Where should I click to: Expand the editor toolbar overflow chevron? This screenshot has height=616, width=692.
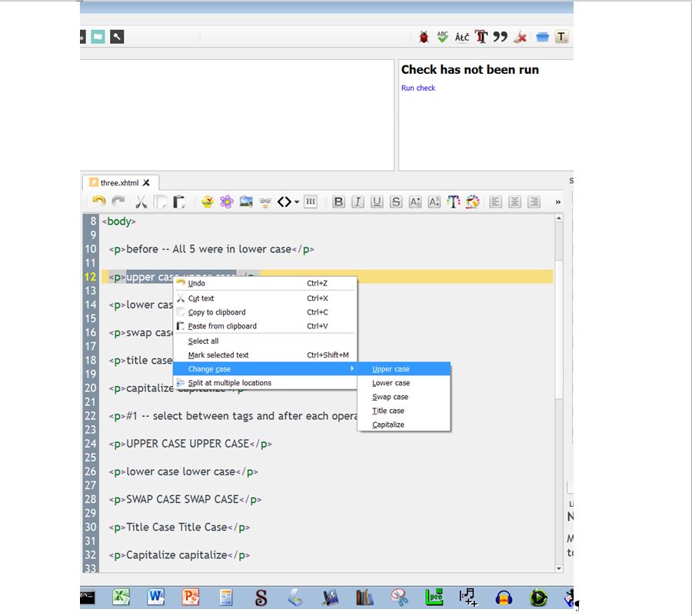(558, 202)
